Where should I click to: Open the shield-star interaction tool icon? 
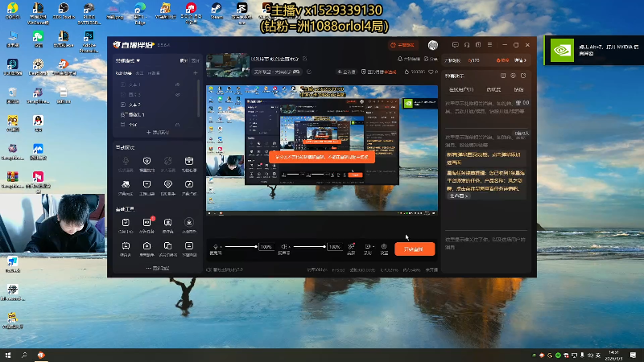point(147,161)
